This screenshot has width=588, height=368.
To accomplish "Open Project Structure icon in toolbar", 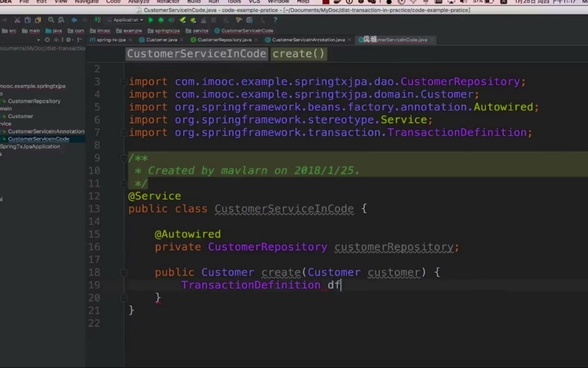I will (249, 20).
